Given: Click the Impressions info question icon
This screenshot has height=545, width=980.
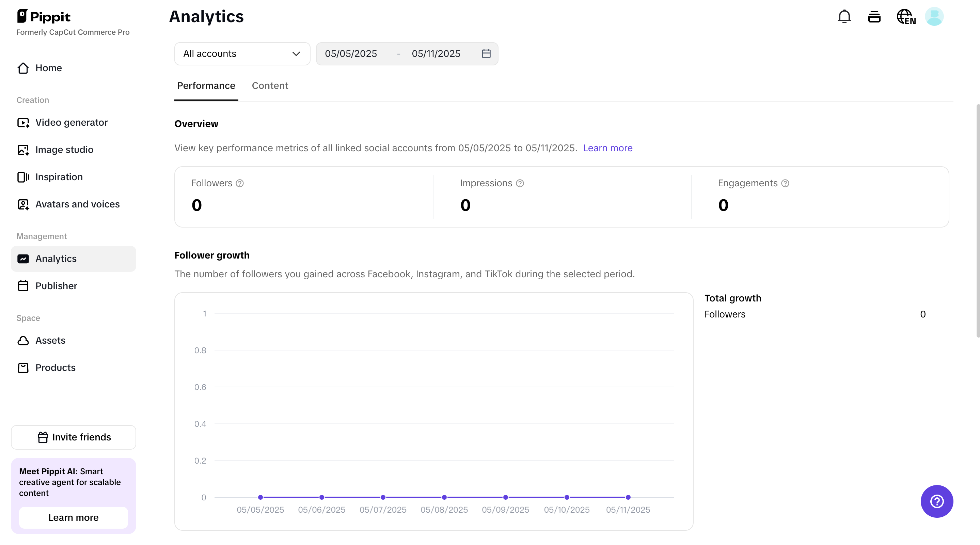Looking at the screenshot, I should tap(520, 183).
